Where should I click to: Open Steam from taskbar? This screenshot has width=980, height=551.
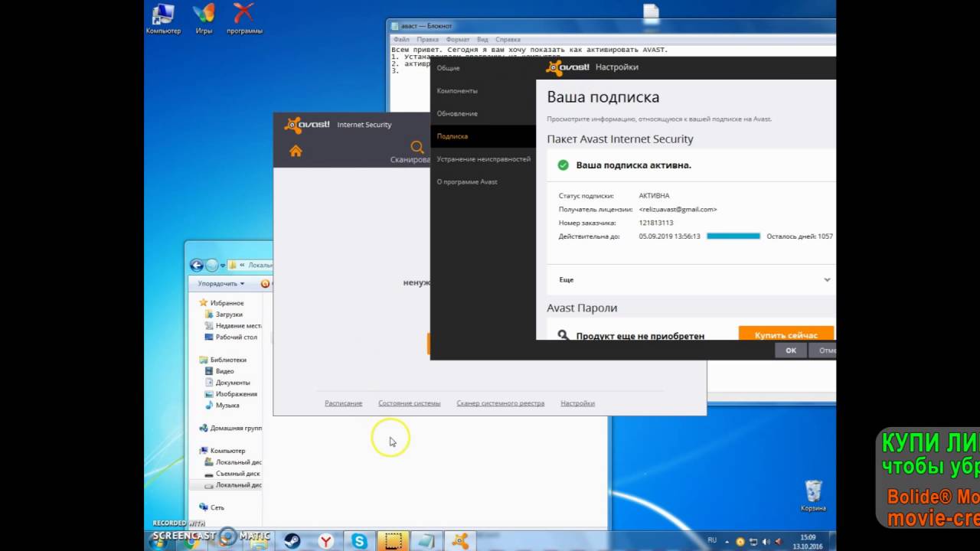coord(292,540)
